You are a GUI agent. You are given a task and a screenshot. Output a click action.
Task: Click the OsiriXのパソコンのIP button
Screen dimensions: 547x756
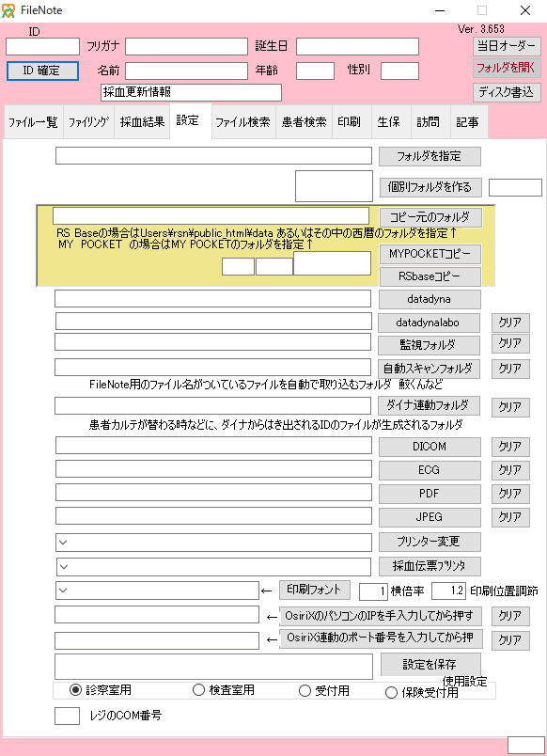tap(381, 616)
